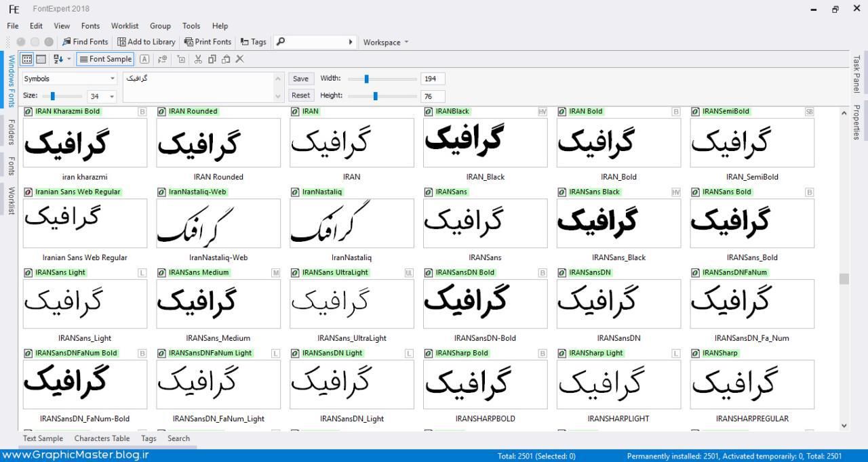The width and height of the screenshot is (868, 462).
Task: Click the Delete X icon
Action: [x=239, y=59]
